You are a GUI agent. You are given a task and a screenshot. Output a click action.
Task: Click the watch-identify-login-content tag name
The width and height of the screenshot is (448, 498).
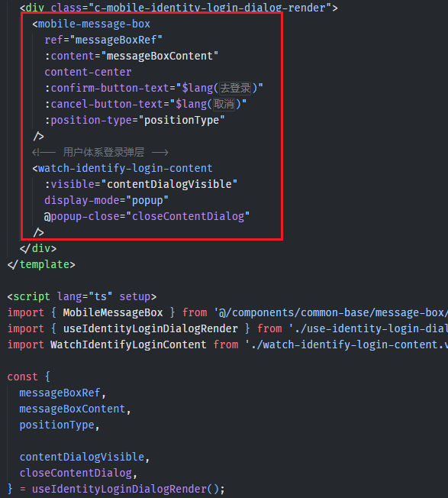(x=125, y=168)
